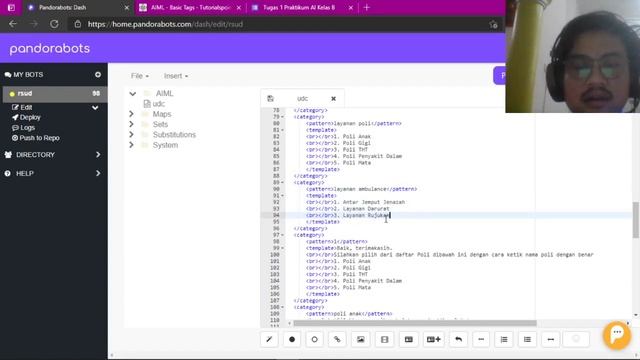Click Edit in the sidebar
This screenshot has width=640, height=360.
pos(22,107)
